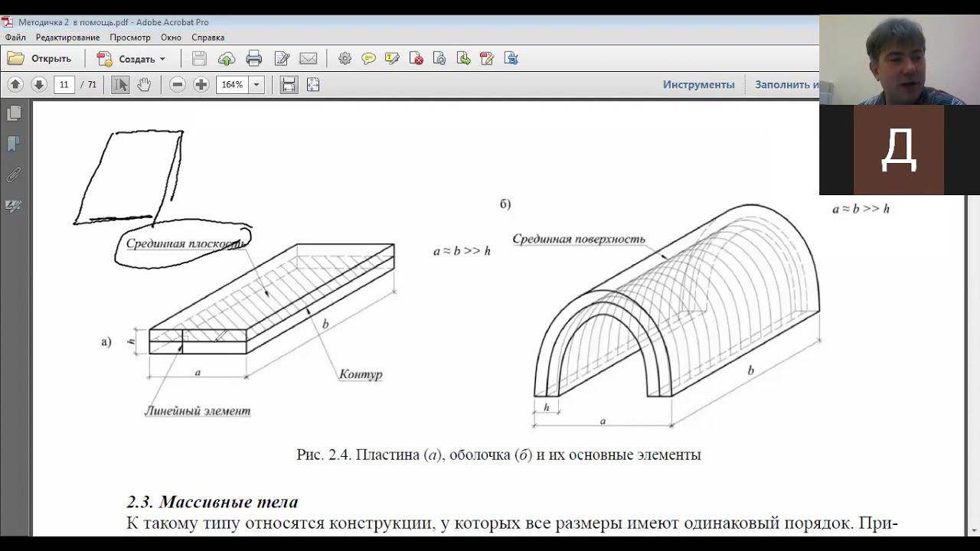980x551 pixels.
Task: Go to next page arrow
Action: 38,84
